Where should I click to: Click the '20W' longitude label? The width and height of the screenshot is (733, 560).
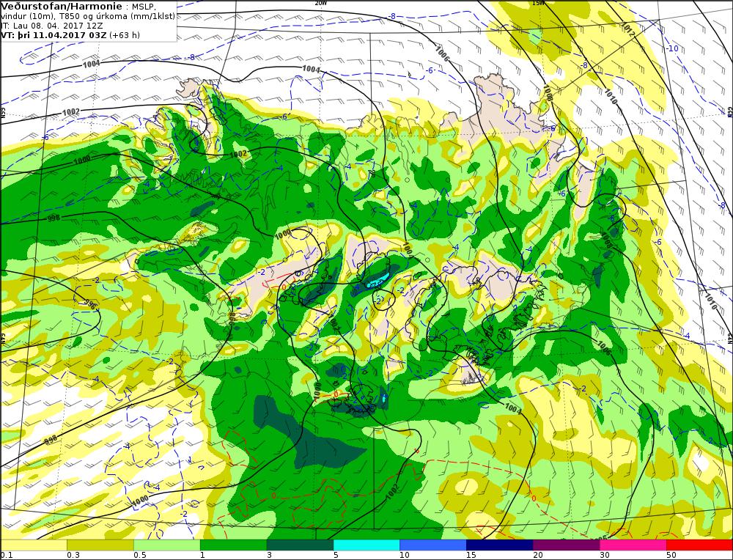coord(321,3)
